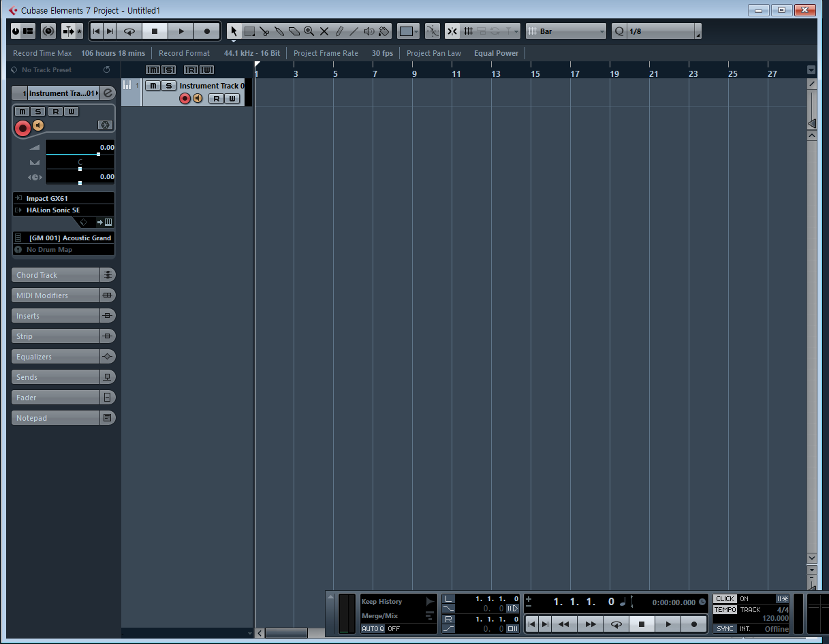Select the Zoom magnifier tool
Viewport: 829px width, 644px height.
click(309, 31)
